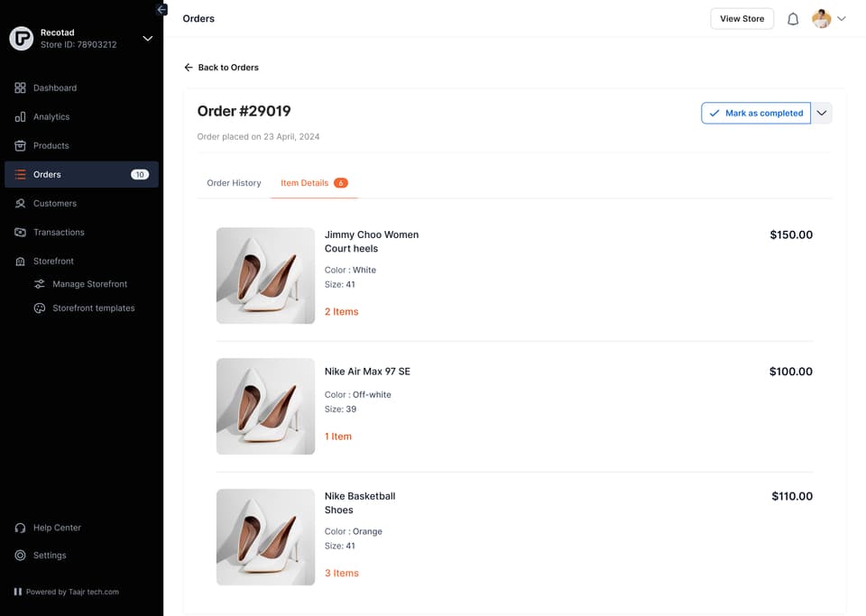866x616 pixels.
Task: Click the Settings gear icon
Action: 21,556
